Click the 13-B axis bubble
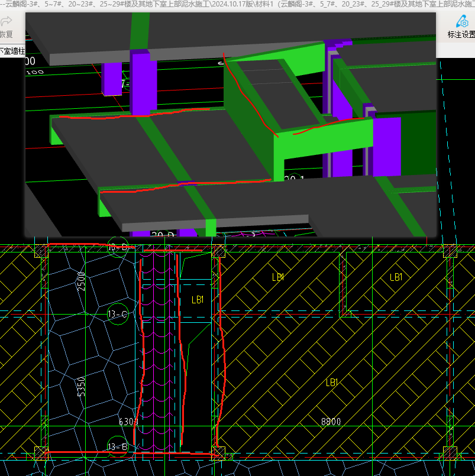Screen dimensions: 475x476 click(x=118, y=446)
